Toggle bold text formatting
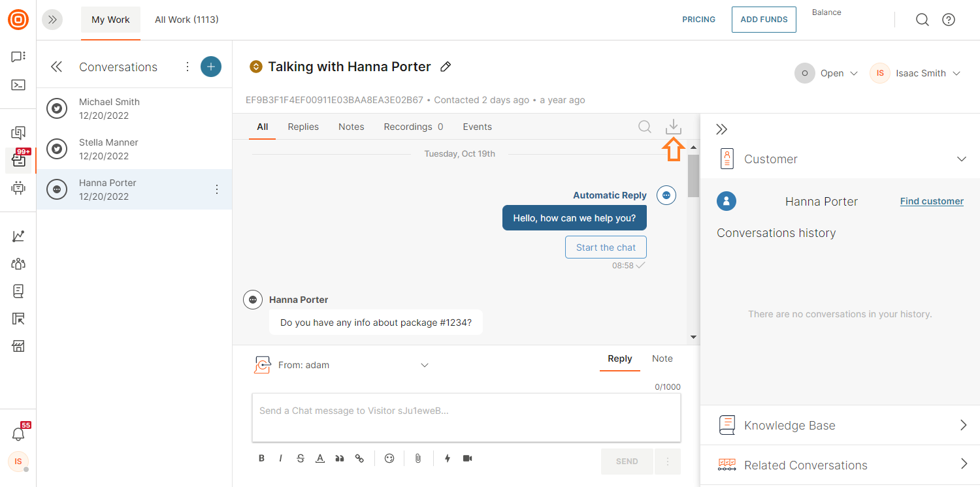Screen dimensions: 980x487 coord(261,458)
